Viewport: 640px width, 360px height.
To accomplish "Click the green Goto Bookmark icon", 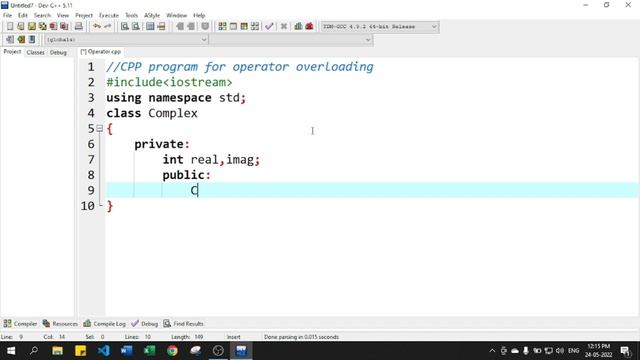I will (21, 40).
